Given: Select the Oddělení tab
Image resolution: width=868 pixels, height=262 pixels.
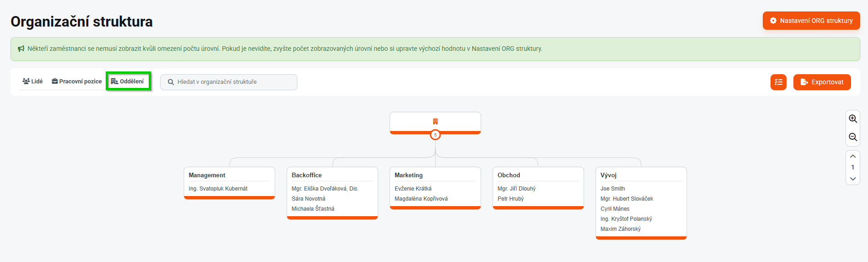Looking at the screenshot, I should coord(128,81).
